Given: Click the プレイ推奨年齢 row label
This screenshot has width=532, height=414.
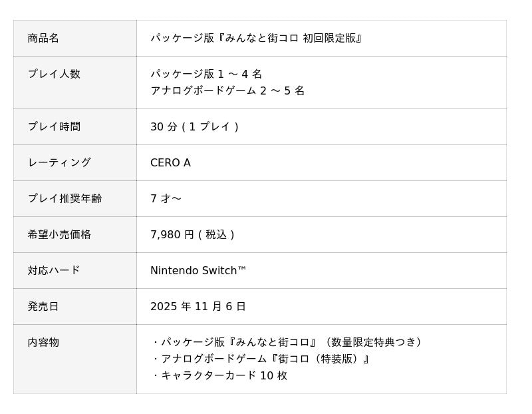Looking at the screenshot, I should pos(65,198).
